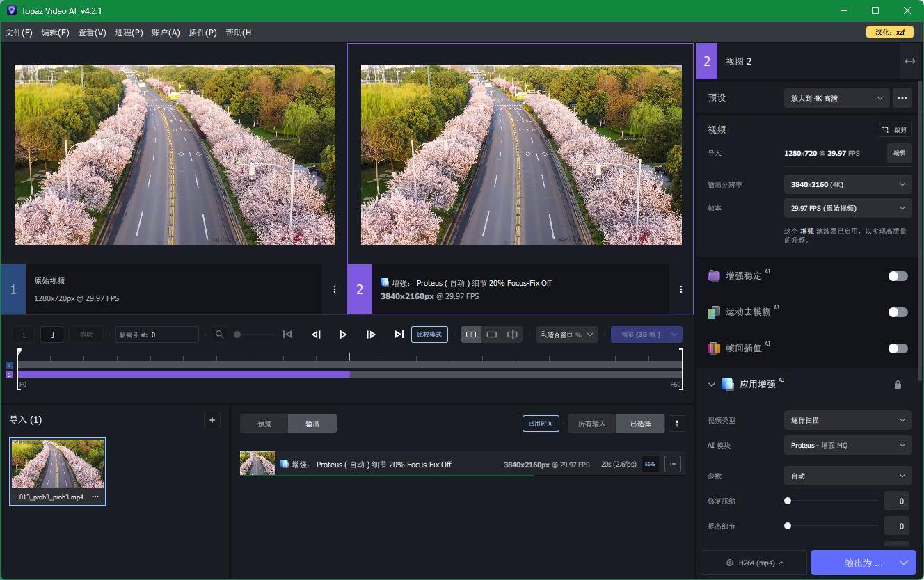Toggle 帧间插值 on
Screen dimensions: 924x580
(898, 348)
